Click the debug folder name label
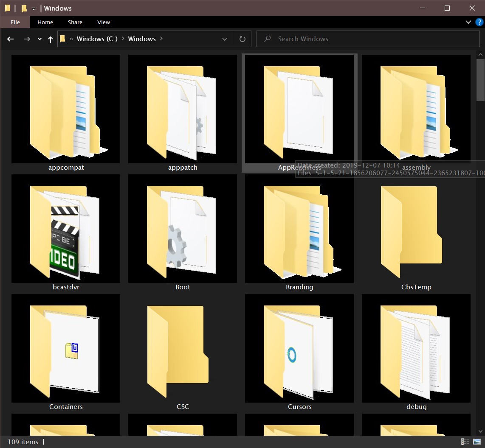The image size is (485, 448). click(x=416, y=406)
